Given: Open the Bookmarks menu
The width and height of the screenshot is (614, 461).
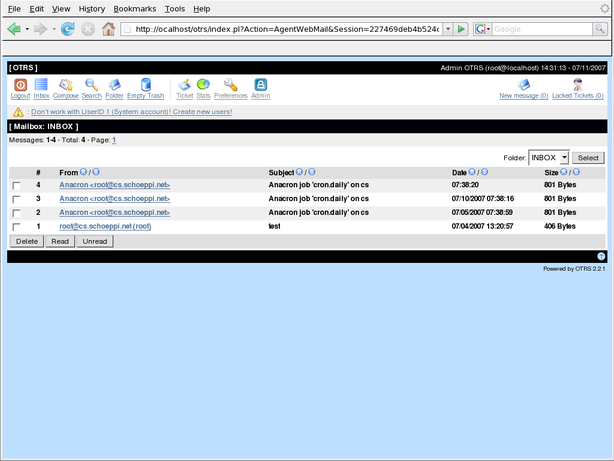Looking at the screenshot, I should [x=135, y=9].
